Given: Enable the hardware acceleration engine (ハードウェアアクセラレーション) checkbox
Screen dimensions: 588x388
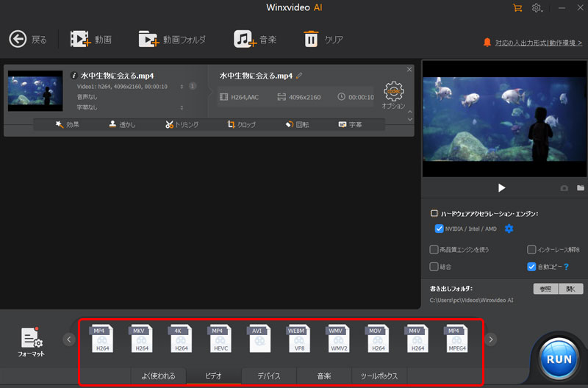Looking at the screenshot, I should 434,214.
